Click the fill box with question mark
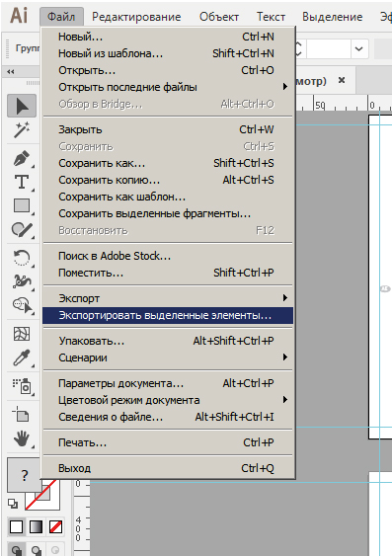392x556 pixels. [24, 475]
